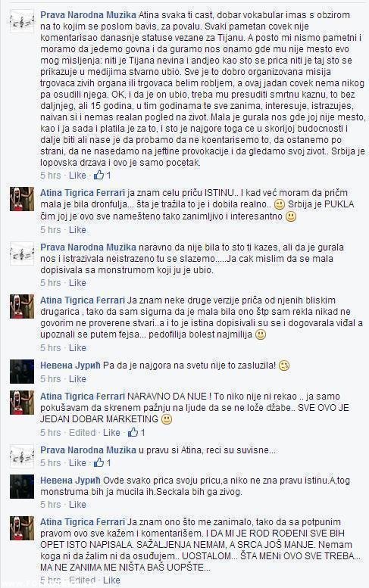Open Невена Јурић profile on 'Ovde svako prica' comment
The width and height of the screenshot is (369, 588).
click(70, 481)
